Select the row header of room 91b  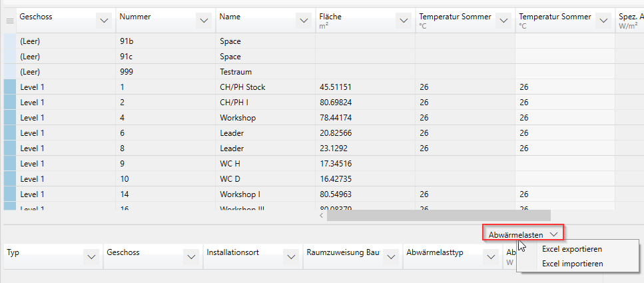(10, 41)
